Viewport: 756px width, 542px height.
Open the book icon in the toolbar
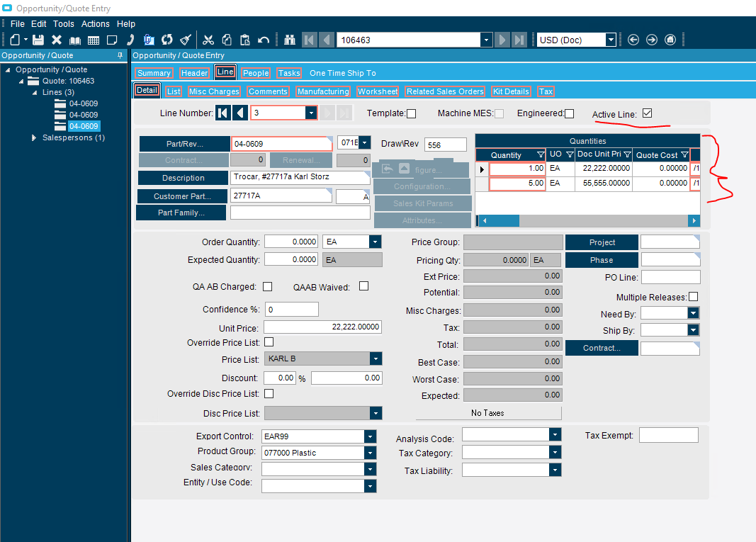[x=74, y=40]
